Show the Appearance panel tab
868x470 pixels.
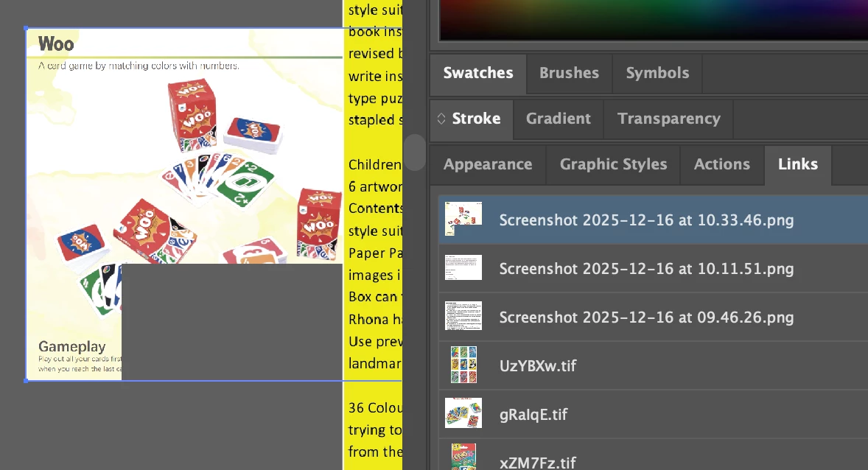488,164
